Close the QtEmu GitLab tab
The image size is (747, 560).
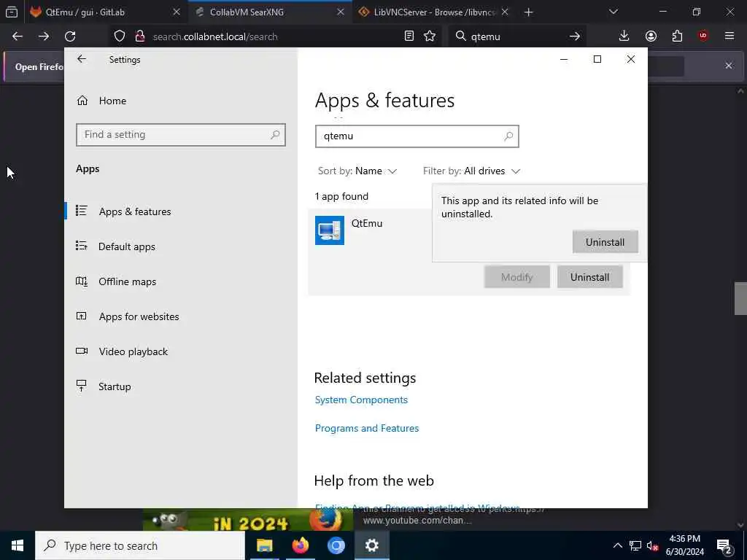[x=177, y=12]
